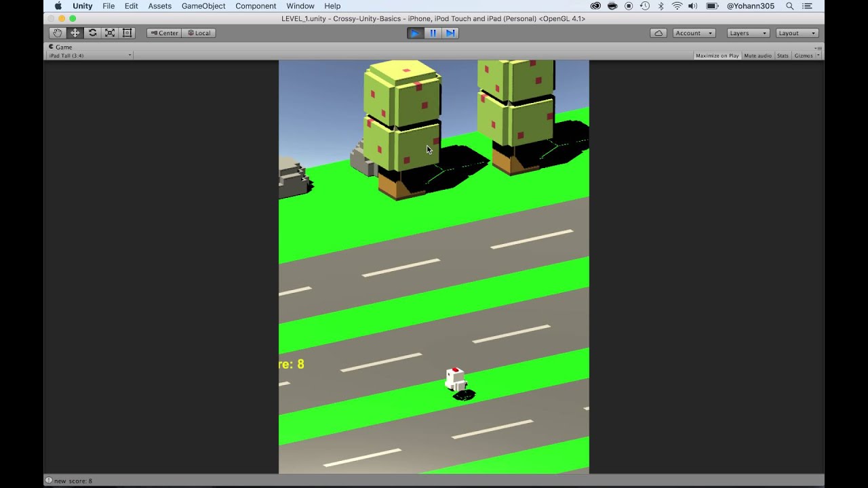Toggle Mute audio
The height and width of the screenshot is (488, 868).
(757, 56)
